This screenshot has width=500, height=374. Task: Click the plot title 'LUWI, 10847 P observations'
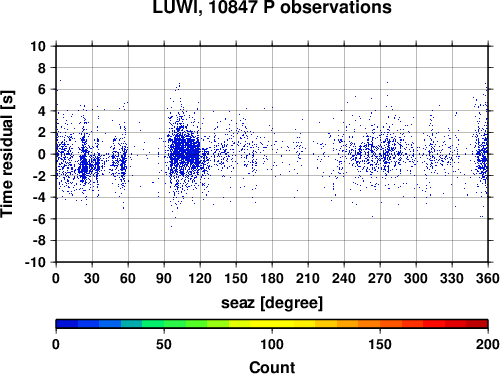(x=272, y=7)
